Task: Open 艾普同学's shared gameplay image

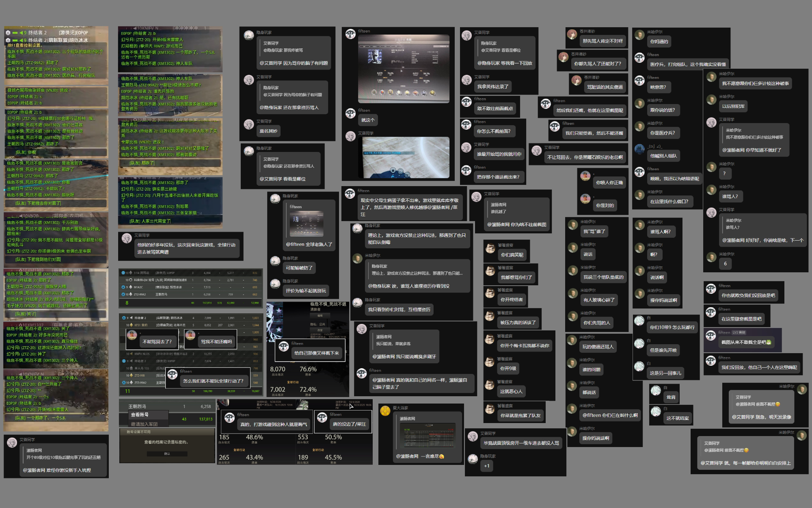Action: pyautogui.click(x=406, y=158)
